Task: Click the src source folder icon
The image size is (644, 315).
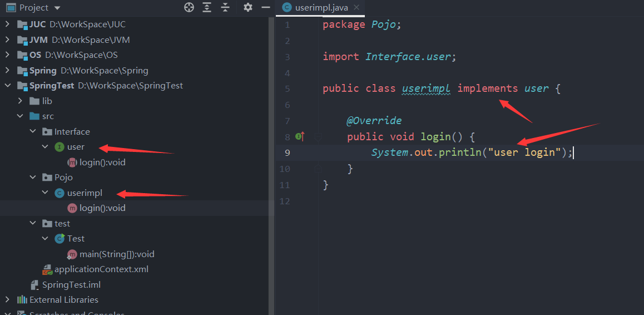Action: click(34, 116)
